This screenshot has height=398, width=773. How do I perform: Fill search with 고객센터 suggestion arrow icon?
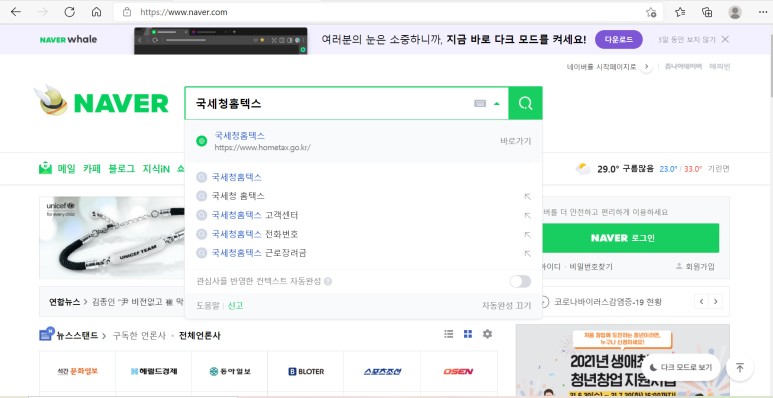pyautogui.click(x=527, y=216)
